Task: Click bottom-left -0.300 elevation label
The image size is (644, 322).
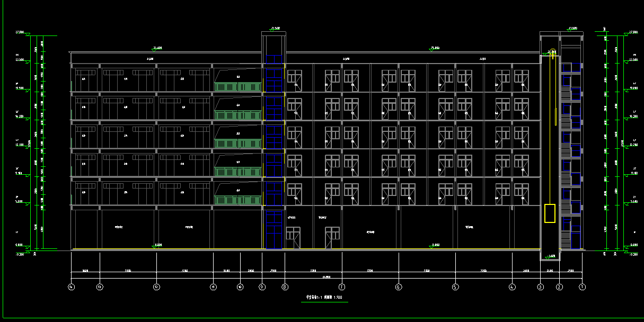Action: pos(19,254)
